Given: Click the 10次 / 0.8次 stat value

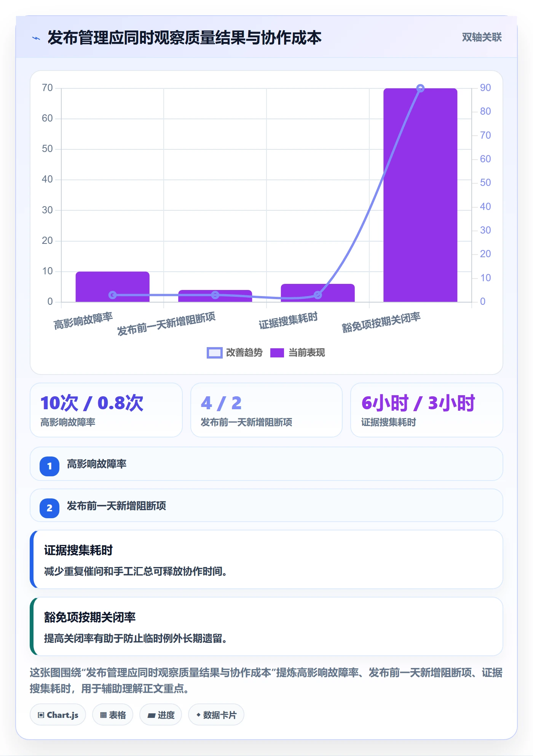Looking at the screenshot, I should click(x=92, y=403).
